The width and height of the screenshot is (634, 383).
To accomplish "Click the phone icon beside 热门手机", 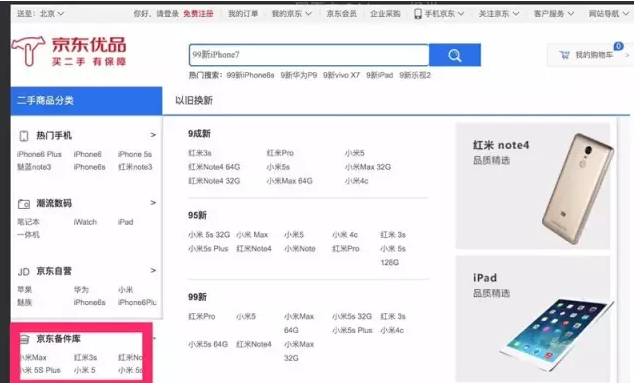I will tap(24, 135).
